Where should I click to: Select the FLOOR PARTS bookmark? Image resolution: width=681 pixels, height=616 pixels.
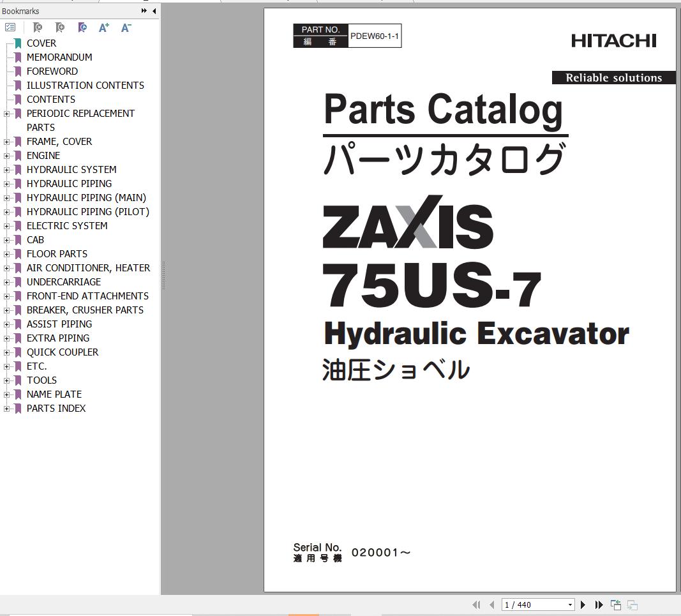coord(57,254)
